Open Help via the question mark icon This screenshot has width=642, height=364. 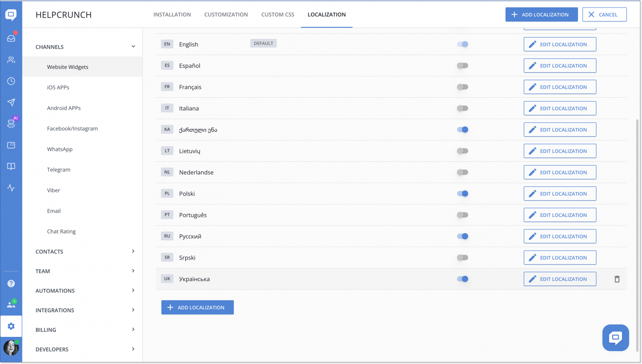[11, 283]
